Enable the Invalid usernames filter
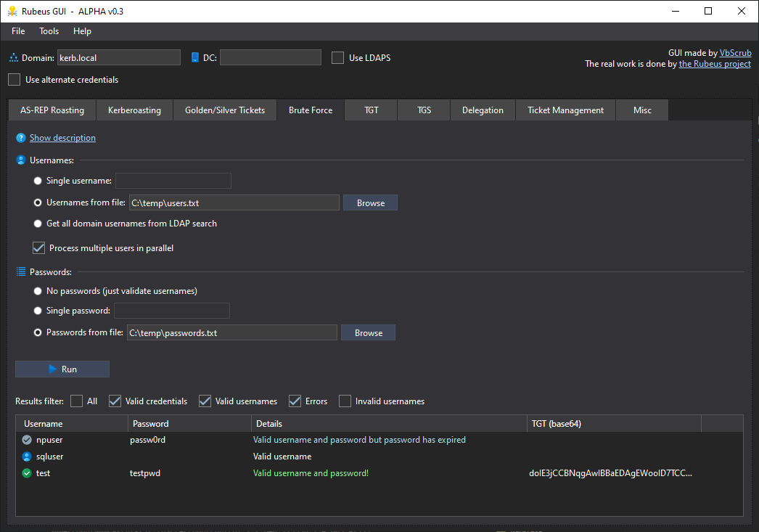This screenshot has width=759, height=532. (x=345, y=401)
